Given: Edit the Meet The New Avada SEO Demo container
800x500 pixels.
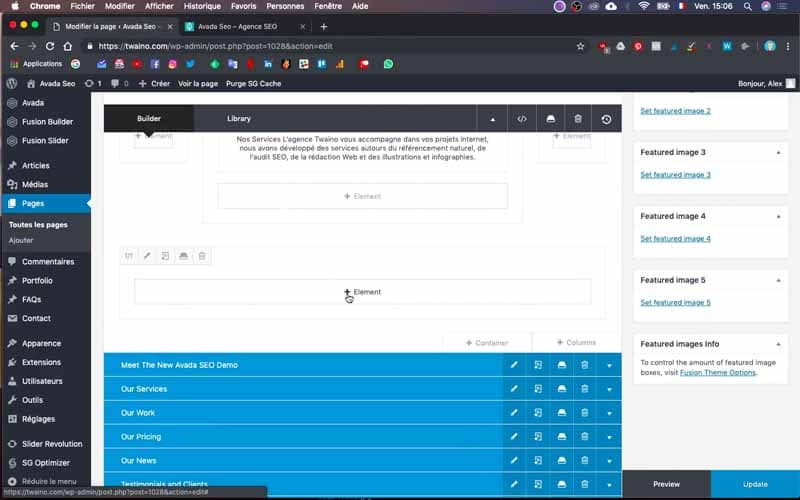Looking at the screenshot, I should [x=514, y=365].
